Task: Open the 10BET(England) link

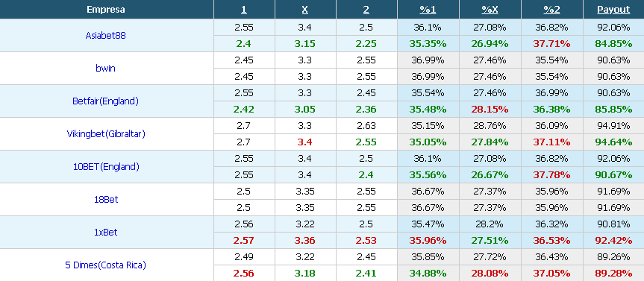Action: coord(105,166)
